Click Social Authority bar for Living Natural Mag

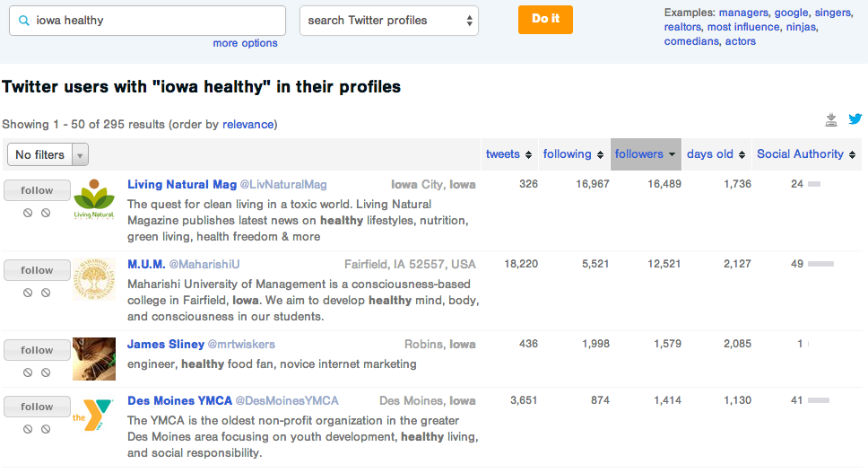[x=814, y=184]
